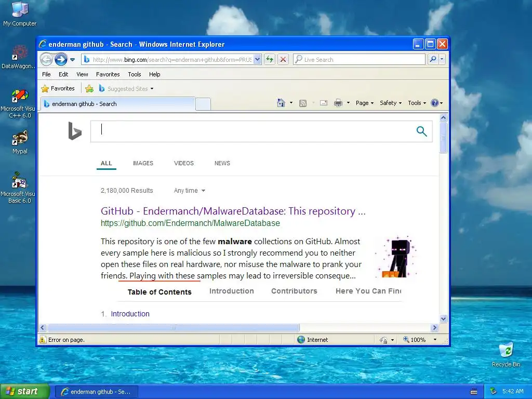This screenshot has width=532, height=399.
Task: Click github.com/Endermanch/MalwareDatabase green URL
Action: point(190,223)
